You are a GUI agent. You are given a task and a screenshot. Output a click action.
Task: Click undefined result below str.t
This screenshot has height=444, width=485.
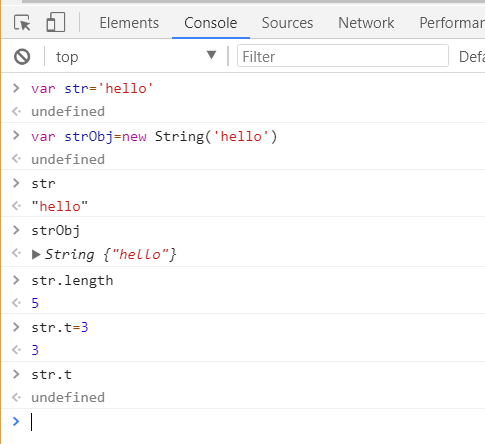(x=68, y=397)
